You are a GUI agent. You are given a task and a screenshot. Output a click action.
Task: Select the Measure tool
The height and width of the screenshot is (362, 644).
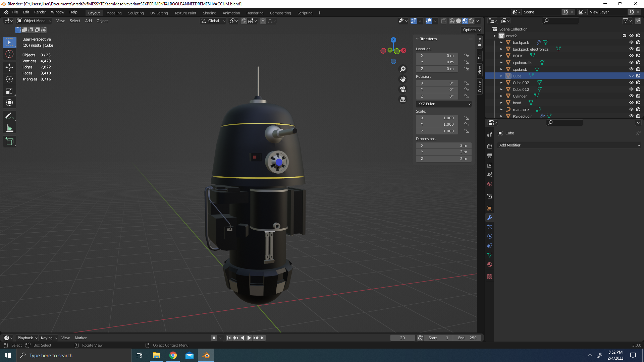9,128
